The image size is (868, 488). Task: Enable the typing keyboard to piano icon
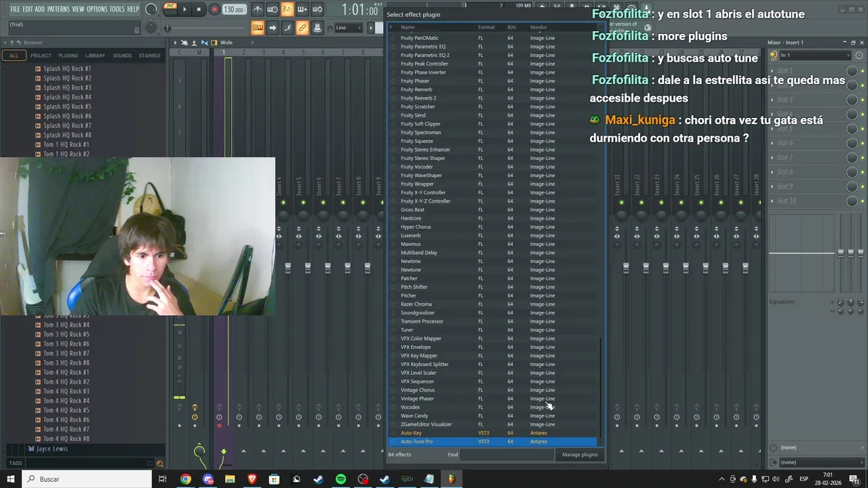[258, 28]
